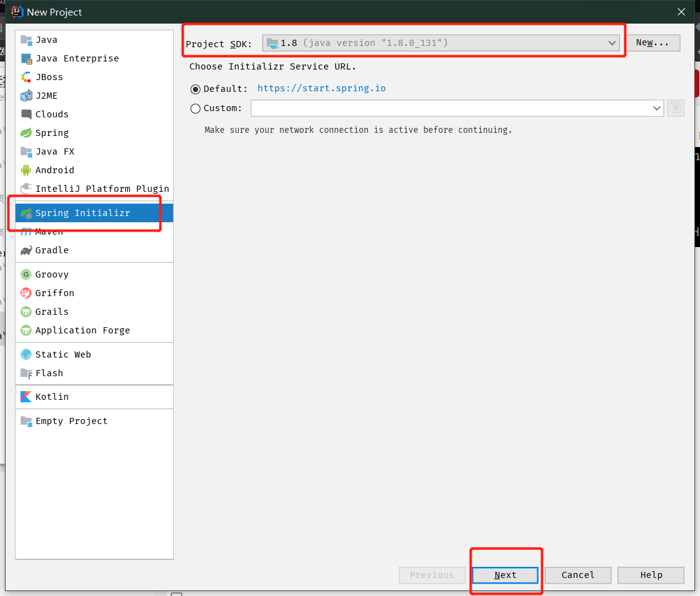Select the Default service URL radio button
700x596 pixels.
tap(195, 89)
